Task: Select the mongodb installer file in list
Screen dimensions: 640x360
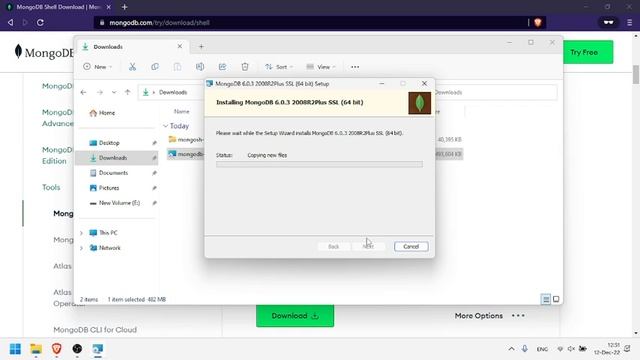Action: 186,154
